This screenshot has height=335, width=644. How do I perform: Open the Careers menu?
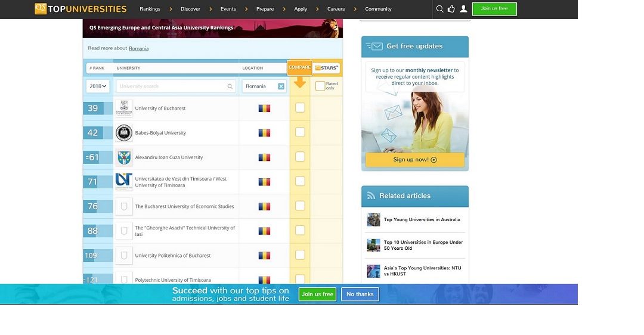pyautogui.click(x=336, y=9)
